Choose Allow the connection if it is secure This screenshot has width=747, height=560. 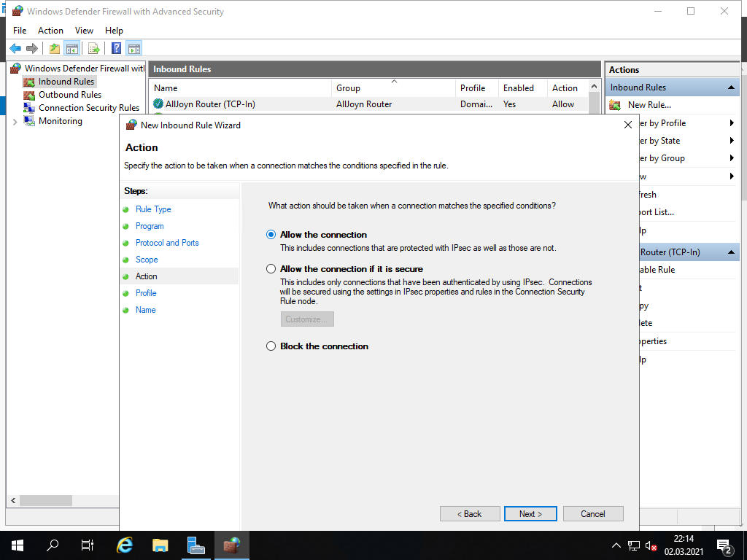pyautogui.click(x=271, y=269)
